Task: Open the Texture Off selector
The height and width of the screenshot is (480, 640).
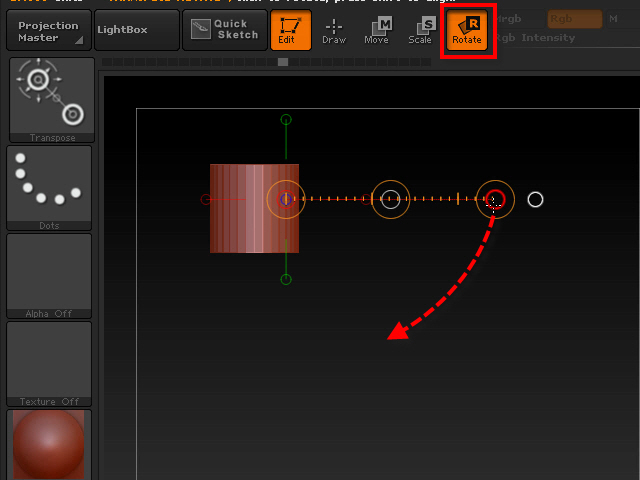Action: coord(49,364)
